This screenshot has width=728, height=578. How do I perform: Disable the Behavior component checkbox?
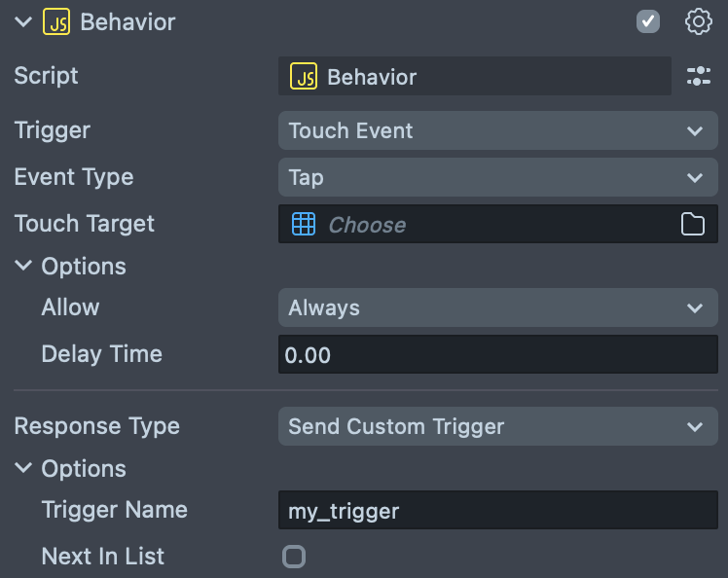click(648, 22)
